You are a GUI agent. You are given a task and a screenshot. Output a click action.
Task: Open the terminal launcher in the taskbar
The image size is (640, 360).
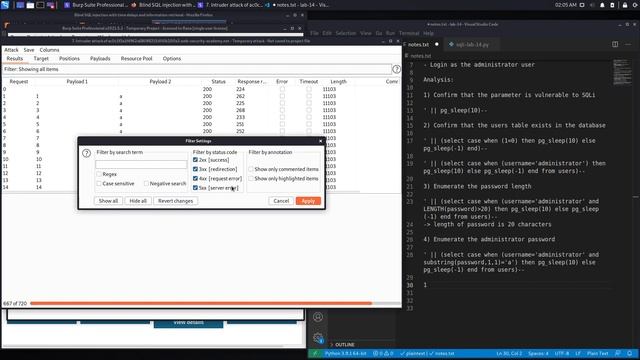(40, 5)
